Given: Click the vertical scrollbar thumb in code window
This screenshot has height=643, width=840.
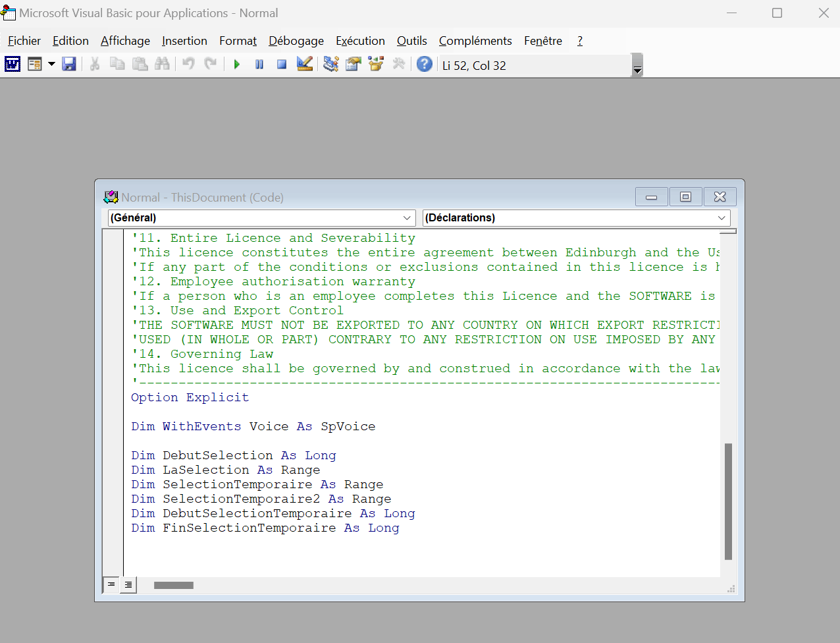Looking at the screenshot, I should [x=728, y=501].
